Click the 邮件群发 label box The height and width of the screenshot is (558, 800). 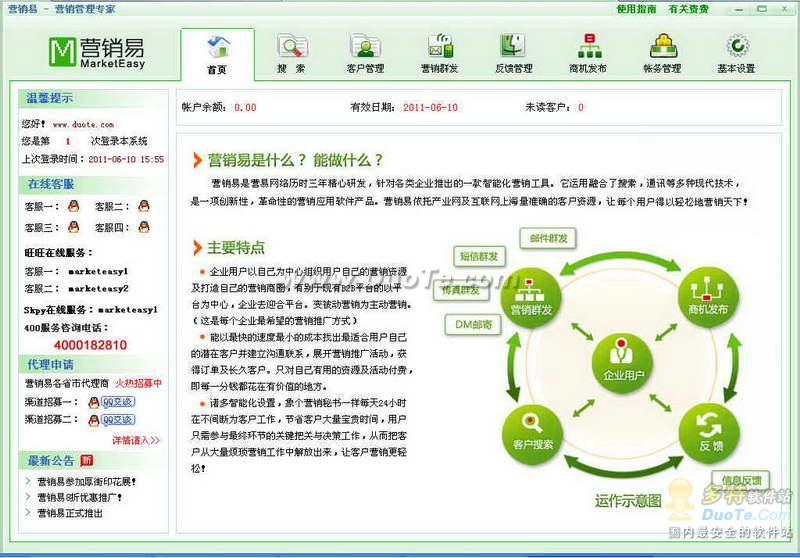(x=548, y=238)
